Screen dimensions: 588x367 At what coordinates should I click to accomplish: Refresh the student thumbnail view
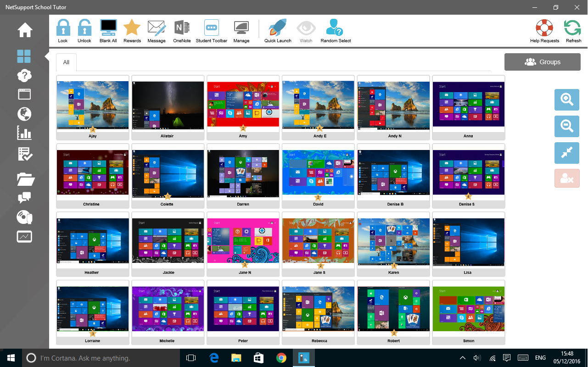573,28
